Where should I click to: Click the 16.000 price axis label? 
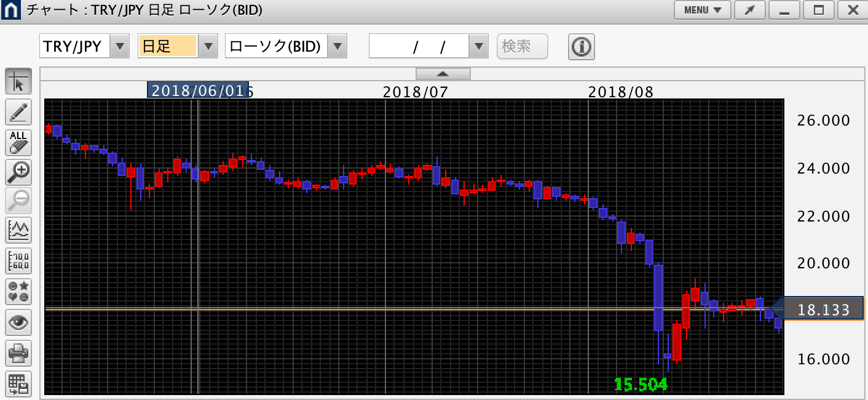tap(823, 359)
